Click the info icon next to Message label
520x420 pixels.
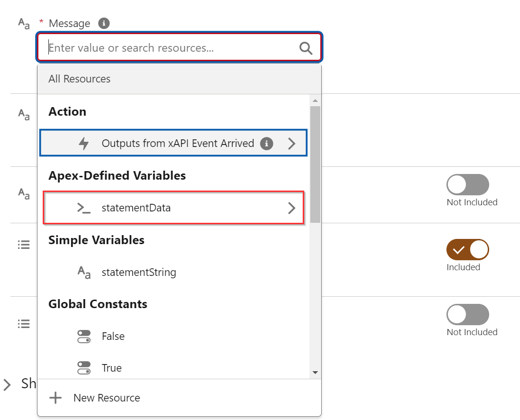tap(104, 23)
